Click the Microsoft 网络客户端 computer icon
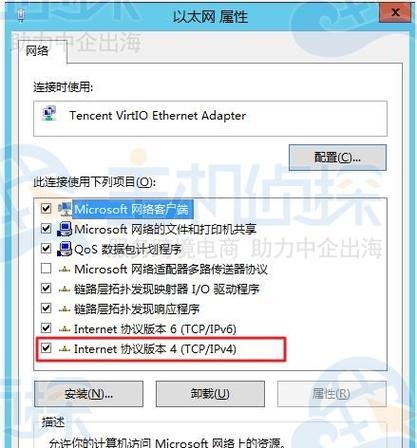Screen dimensions: 417x448 pyautogui.click(x=65, y=209)
